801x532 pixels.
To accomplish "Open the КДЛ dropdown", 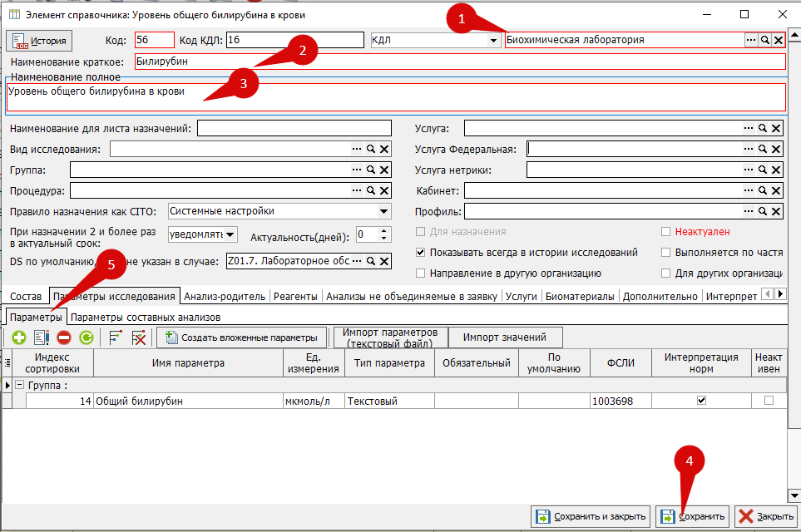I will pos(493,40).
